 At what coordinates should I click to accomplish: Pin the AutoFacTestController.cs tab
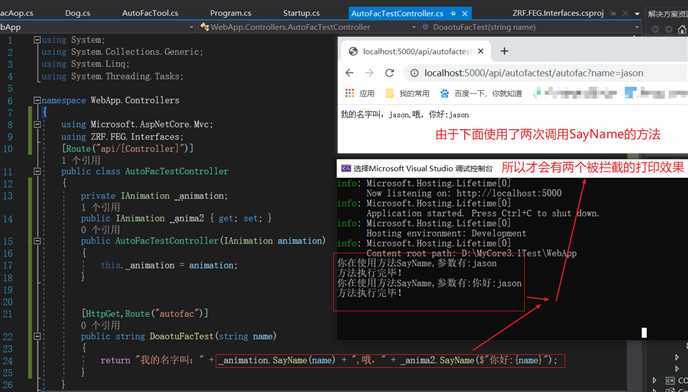(453, 14)
